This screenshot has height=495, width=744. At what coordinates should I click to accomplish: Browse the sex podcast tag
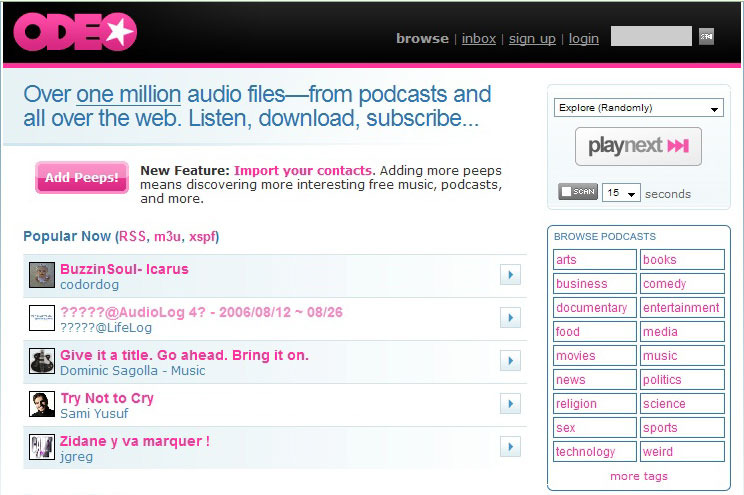click(x=595, y=428)
